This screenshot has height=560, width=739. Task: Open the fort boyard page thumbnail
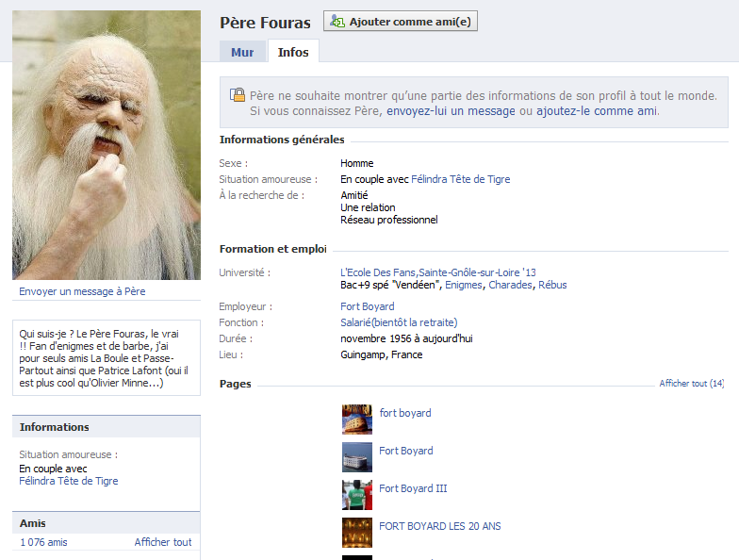coord(356,419)
